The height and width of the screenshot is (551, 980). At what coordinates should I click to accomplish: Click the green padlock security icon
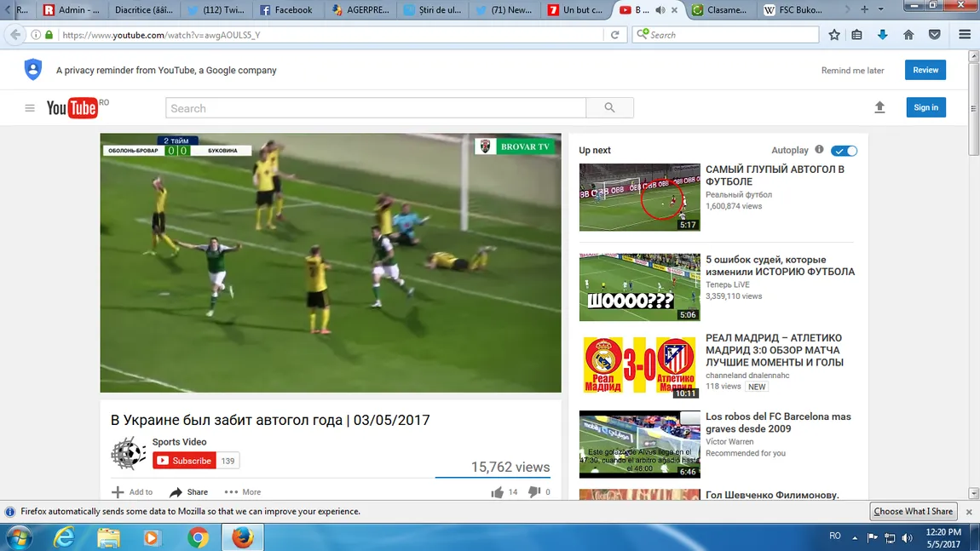(x=49, y=35)
